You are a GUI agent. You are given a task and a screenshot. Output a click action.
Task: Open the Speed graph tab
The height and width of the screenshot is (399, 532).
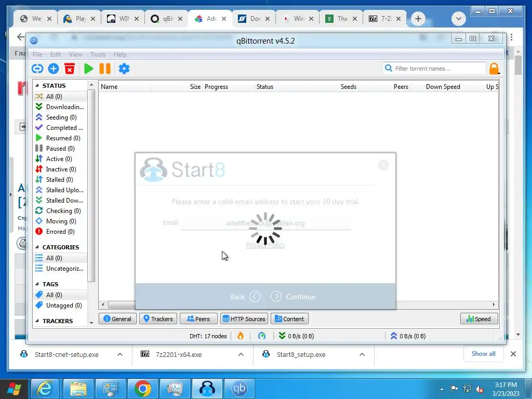tap(479, 319)
